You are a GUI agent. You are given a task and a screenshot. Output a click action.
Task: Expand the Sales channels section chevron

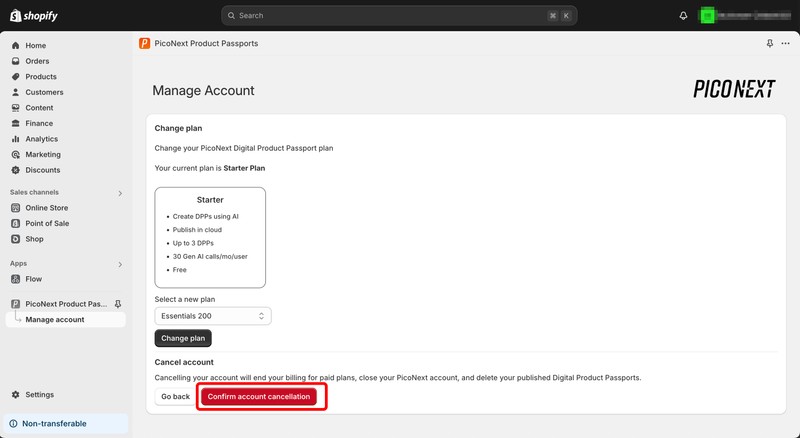point(120,193)
